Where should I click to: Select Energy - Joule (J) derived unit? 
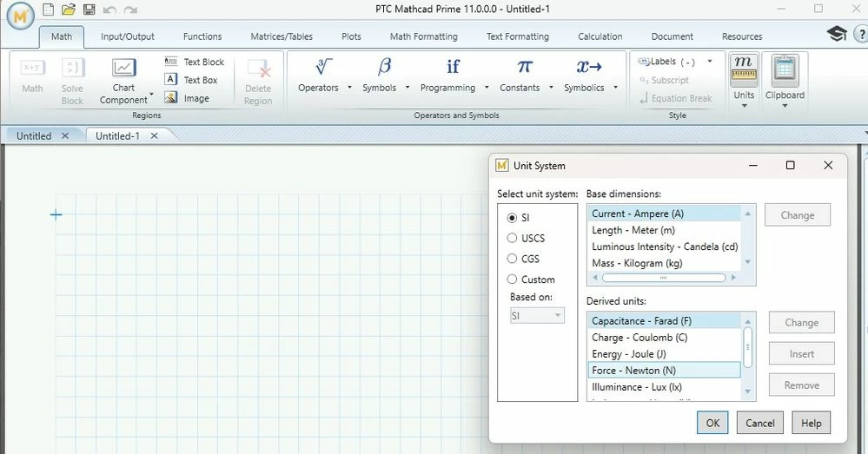pyautogui.click(x=664, y=354)
